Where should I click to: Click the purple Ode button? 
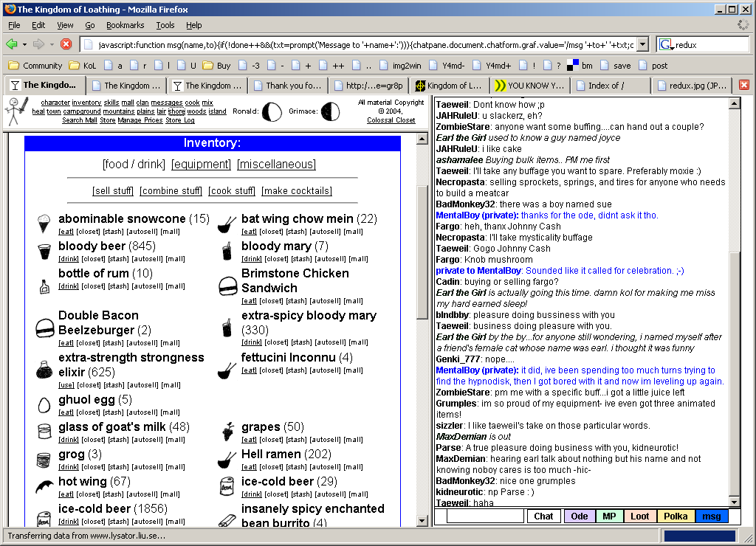[579, 516]
